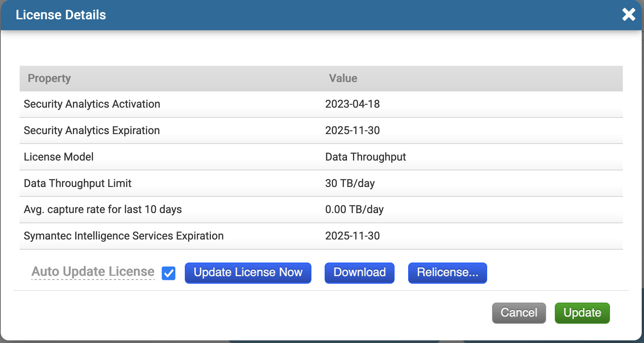This screenshot has width=644, height=343.
Task: Cancel the license changes
Action: click(x=519, y=313)
